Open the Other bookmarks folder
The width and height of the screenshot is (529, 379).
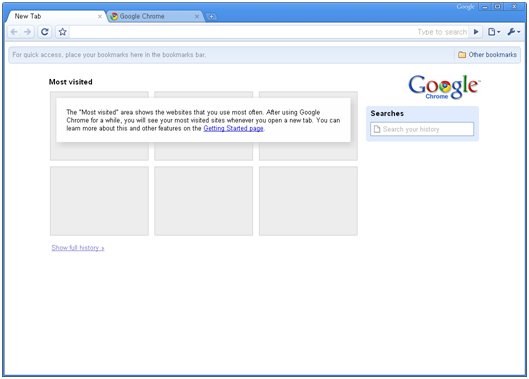click(488, 55)
